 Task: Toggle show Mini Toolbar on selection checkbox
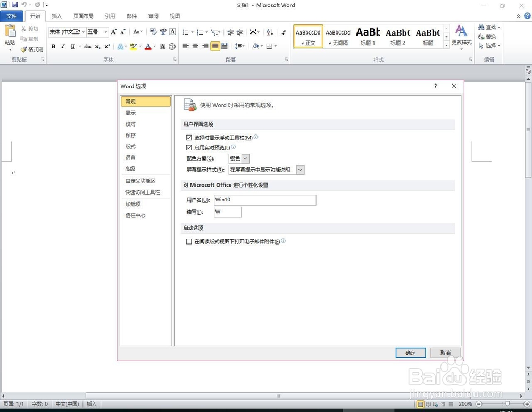(189, 138)
